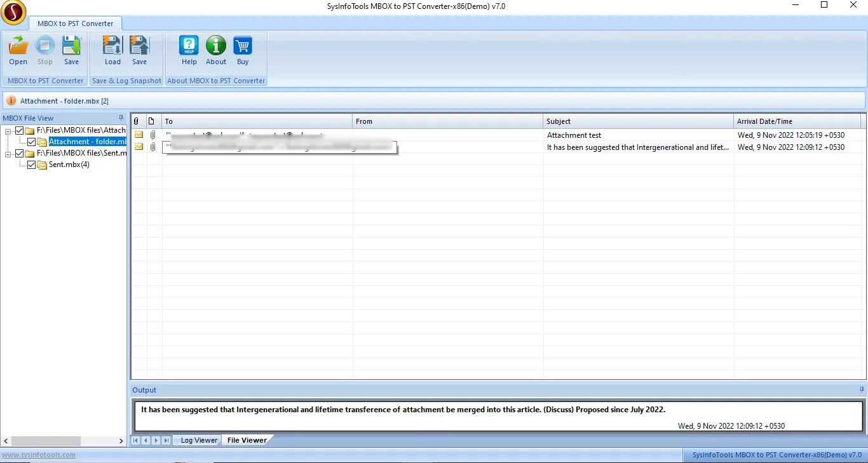The height and width of the screenshot is (463, 868).
Task: Collapse the F:\Files\MBOX files\Sent tree node
Action: pyautogui.click(x=8, y=154)
